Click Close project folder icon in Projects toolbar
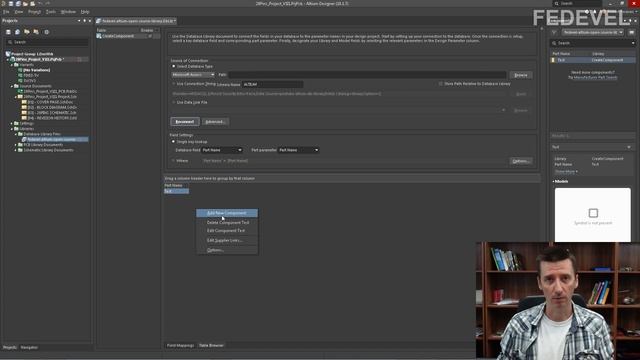This screenshot has height=360, width=640. (x=36, y=32)
